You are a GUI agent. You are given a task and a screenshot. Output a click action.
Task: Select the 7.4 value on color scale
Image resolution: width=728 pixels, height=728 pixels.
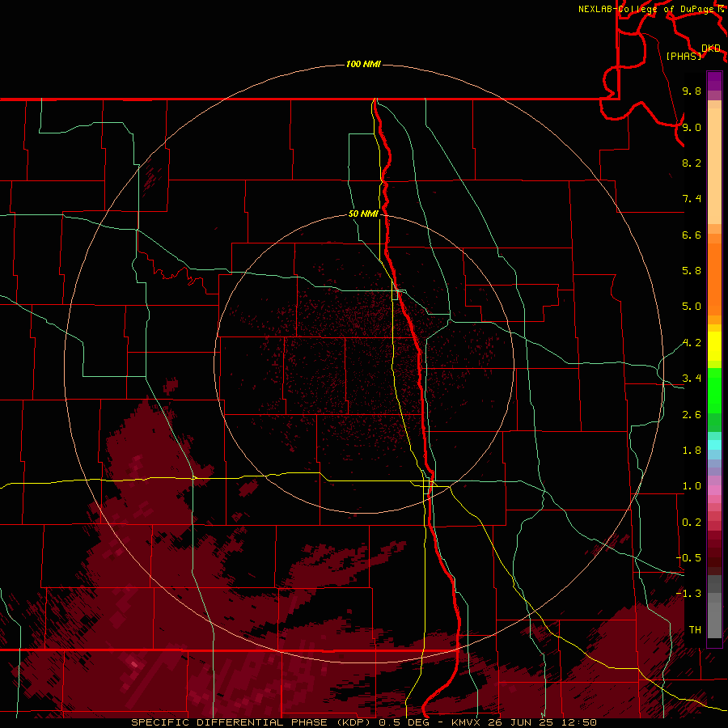(x=692, y=199)
